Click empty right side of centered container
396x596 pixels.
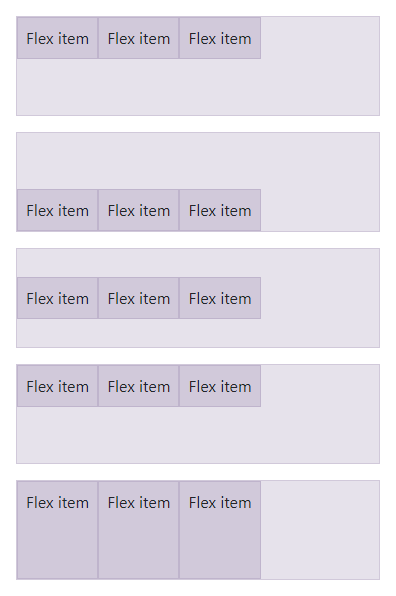(320, 298)
